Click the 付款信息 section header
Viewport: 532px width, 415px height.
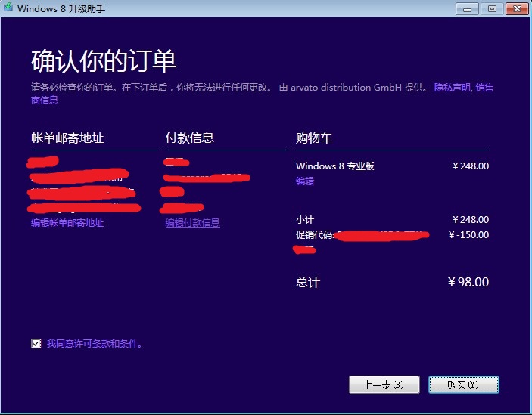coord(189,138)
